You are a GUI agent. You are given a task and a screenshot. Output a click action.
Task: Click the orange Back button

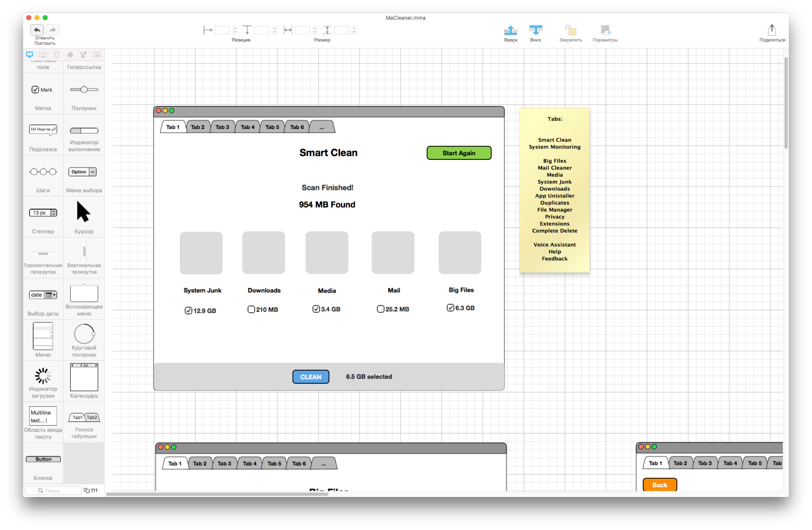660,485
